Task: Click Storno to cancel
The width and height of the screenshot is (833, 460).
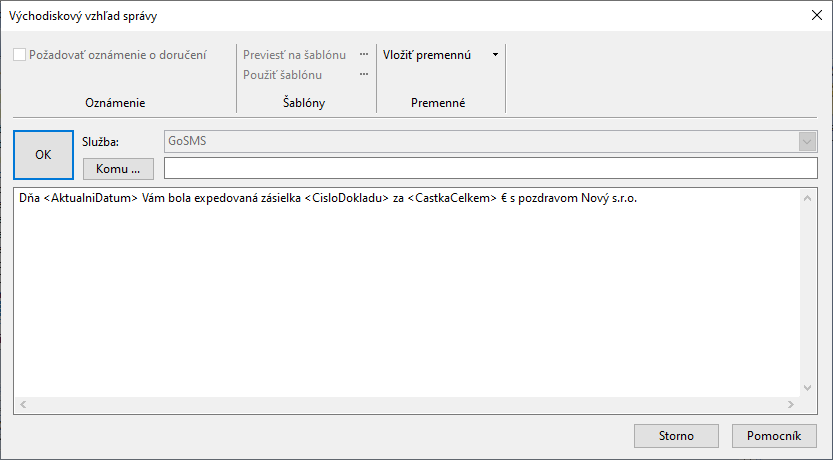Action: point(676,436)
